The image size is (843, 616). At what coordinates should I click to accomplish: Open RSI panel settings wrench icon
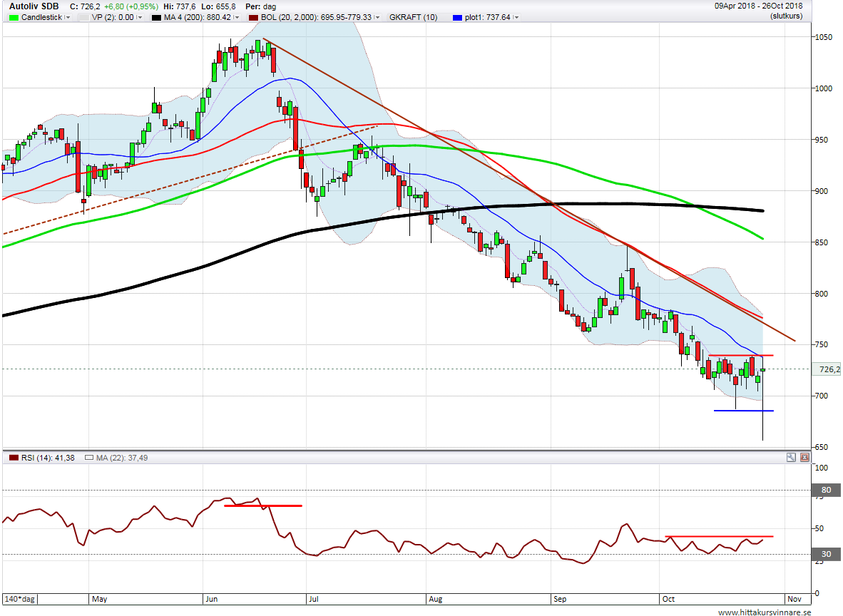pos(791,458)
